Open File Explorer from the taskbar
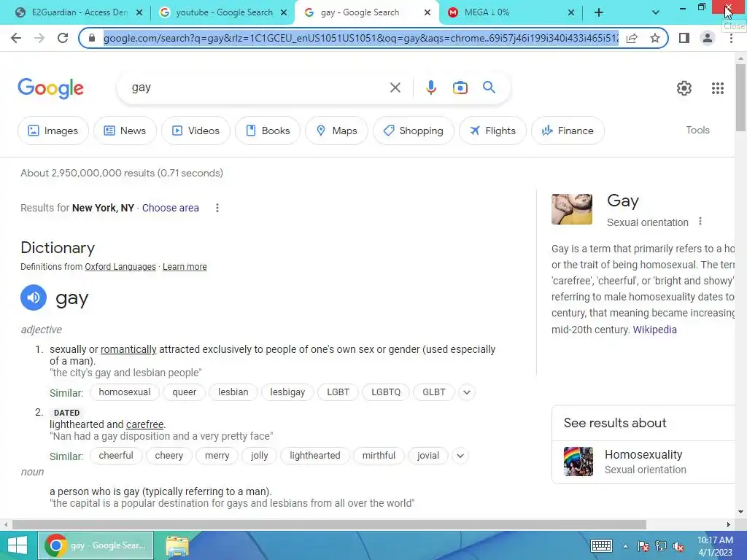The width and height of the screenshot is (747, 560). (x=177, y=545)
